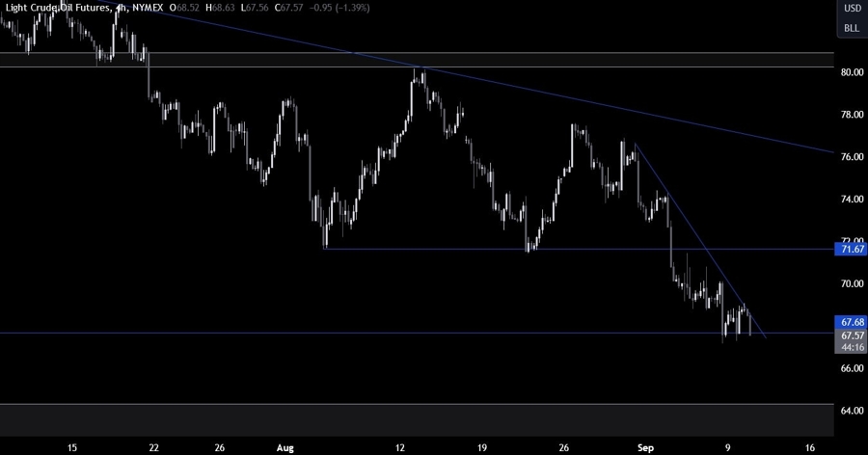This screenshot has height=455, width=868.
Task: Click the −0.95 (−1.39%) change value
Action: point(339,8)
